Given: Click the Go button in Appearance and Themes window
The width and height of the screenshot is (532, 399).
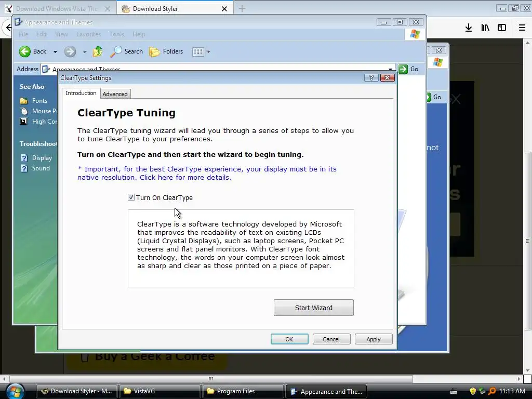Looking at the screenshot, I should point(408,69).
